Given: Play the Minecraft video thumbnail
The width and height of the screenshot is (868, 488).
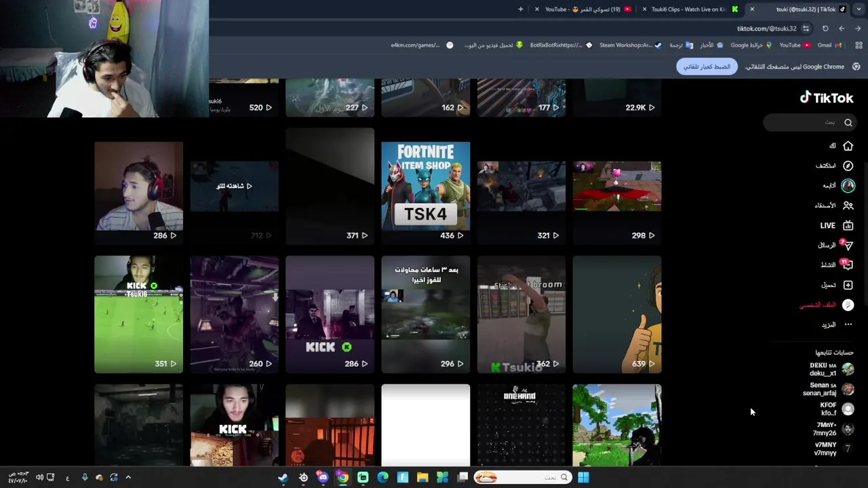Looking at the screenshot, I should (x=616, y=425).
